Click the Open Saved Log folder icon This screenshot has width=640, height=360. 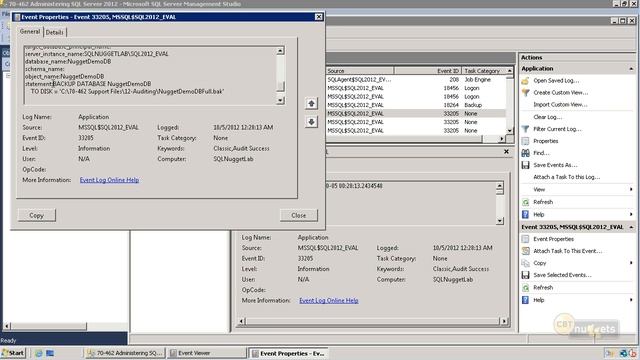(525, 81)
